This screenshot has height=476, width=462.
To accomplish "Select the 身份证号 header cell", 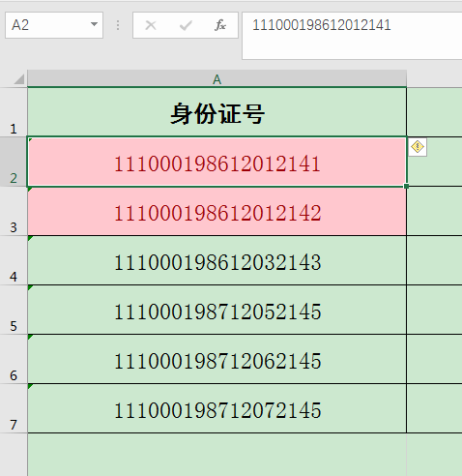I will click(x=217, y=112).
